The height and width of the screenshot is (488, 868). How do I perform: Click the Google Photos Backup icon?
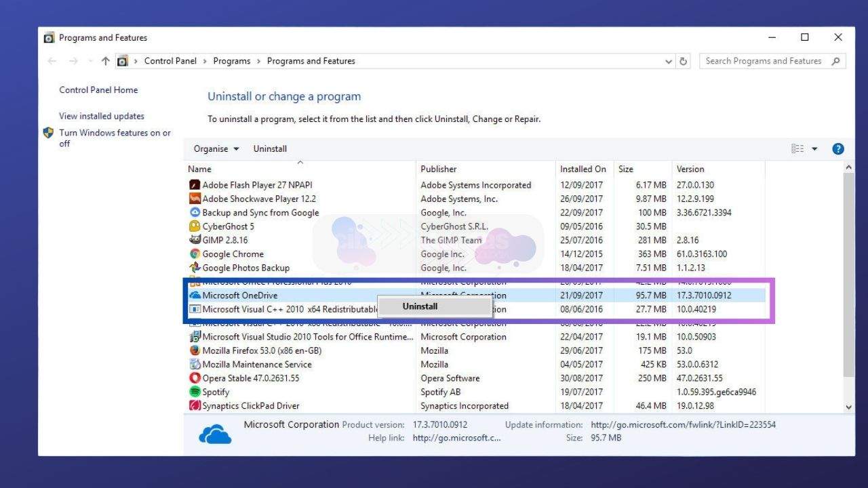click(195, 268)
